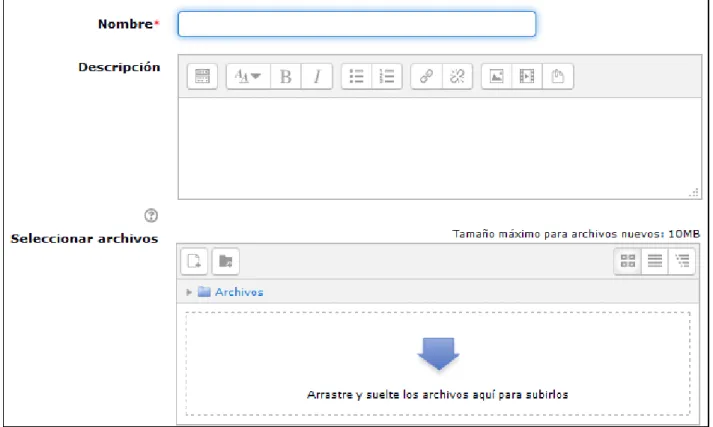Add a file with the file icon
Viewport: 713px width, 427px height.
[x=194, y=261]
